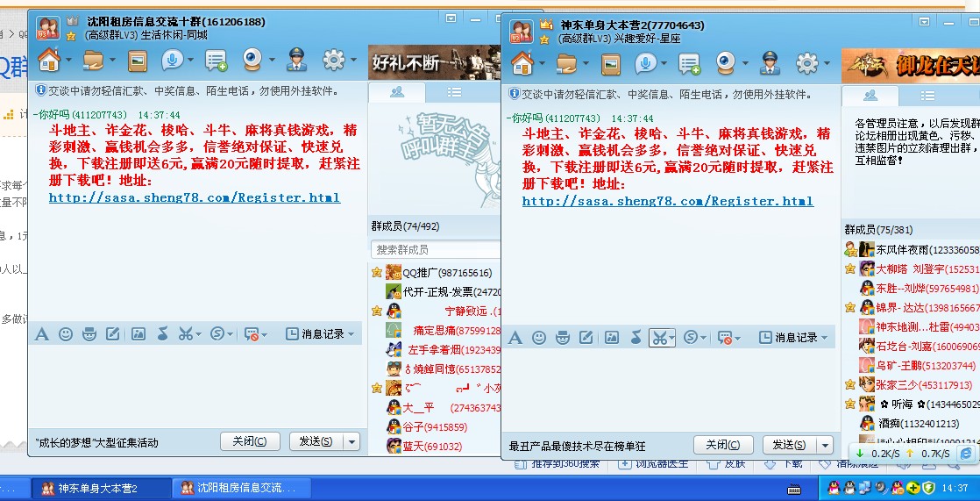The height and width of the screenshot is (501, 980).
Task: Open group file share in 神东单身 window
Action: pyautogui.click(x=567, y=64)
